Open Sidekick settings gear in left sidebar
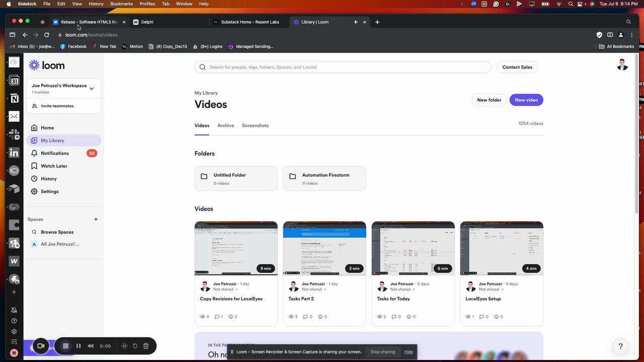Image resolution: width=644 pixels, height=362 pixels. click(14, 331)
